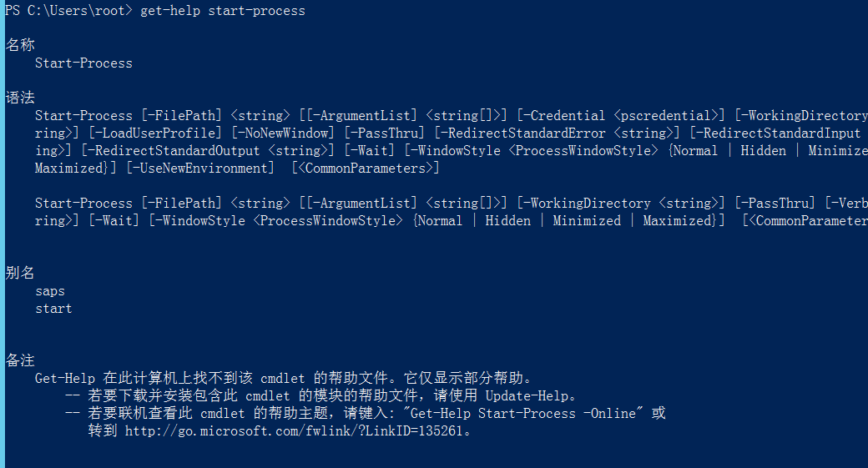Click the 语法 section heading
The height and width of the screenshot is (468, 868).
click(21, 98)
